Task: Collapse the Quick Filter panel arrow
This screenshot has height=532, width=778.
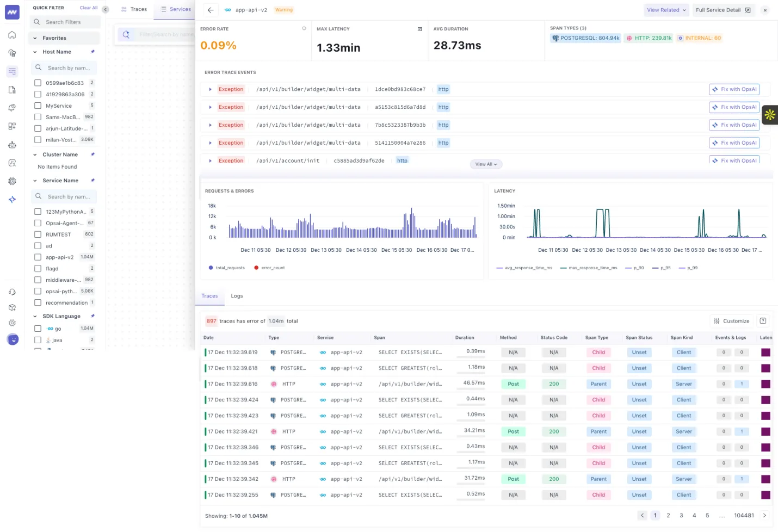Action: tap(106, 9)
